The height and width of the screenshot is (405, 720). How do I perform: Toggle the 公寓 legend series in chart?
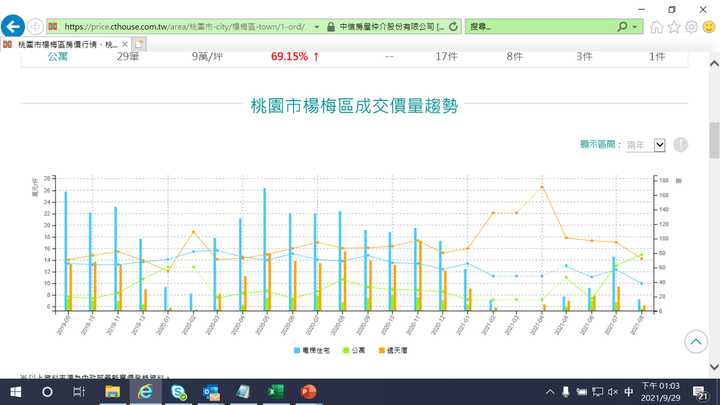(x=354, y=350)
